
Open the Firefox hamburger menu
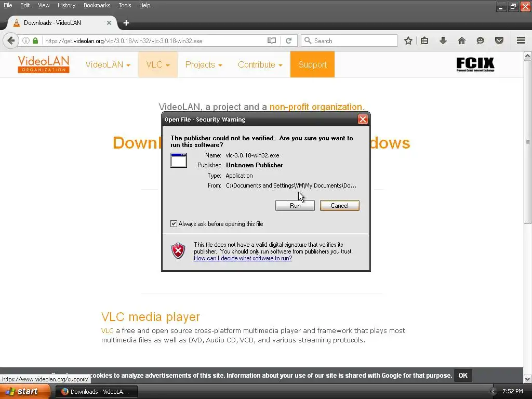coord(521,41)
